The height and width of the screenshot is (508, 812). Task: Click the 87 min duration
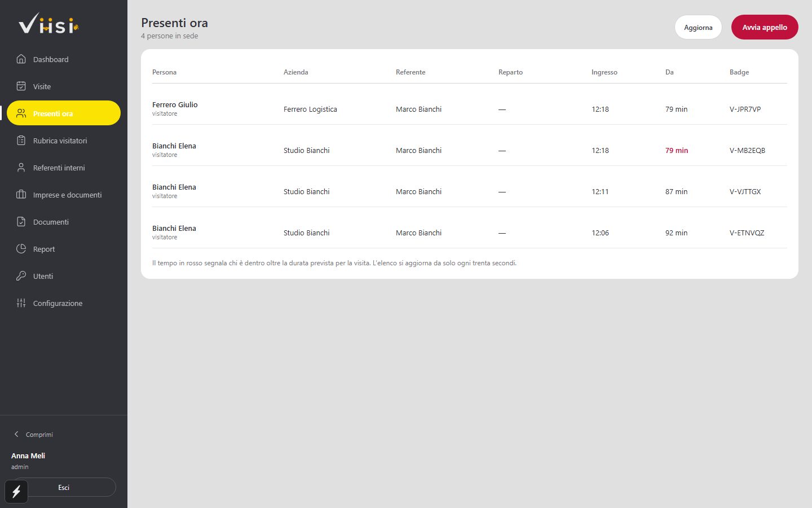coord(676,191)
